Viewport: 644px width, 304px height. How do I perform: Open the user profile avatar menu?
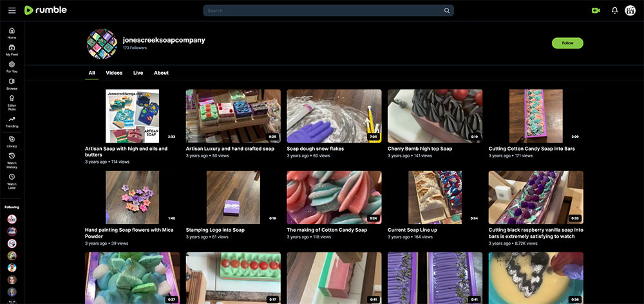630,11
